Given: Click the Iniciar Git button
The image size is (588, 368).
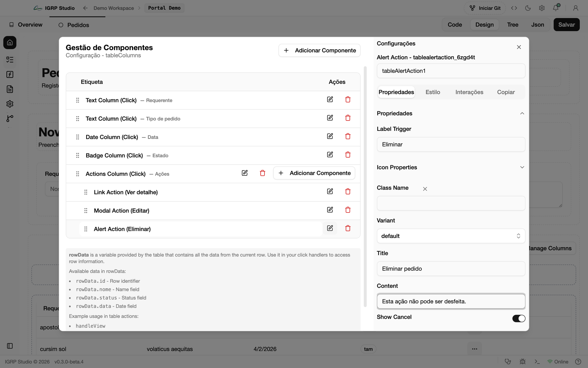Looking at the screenshot, I should click(485, 8).
